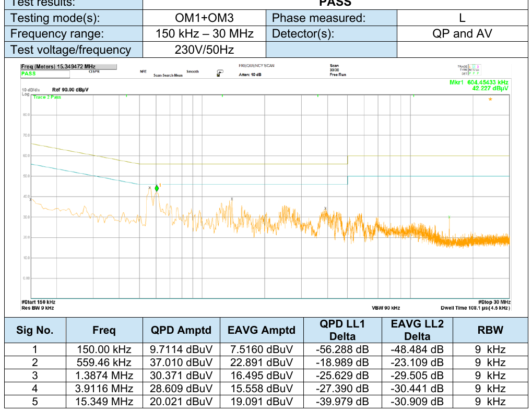Click the orange star at plot corner
Viewport: 532px width, 412px height.
pyautogui.click(x=490, y=99)
